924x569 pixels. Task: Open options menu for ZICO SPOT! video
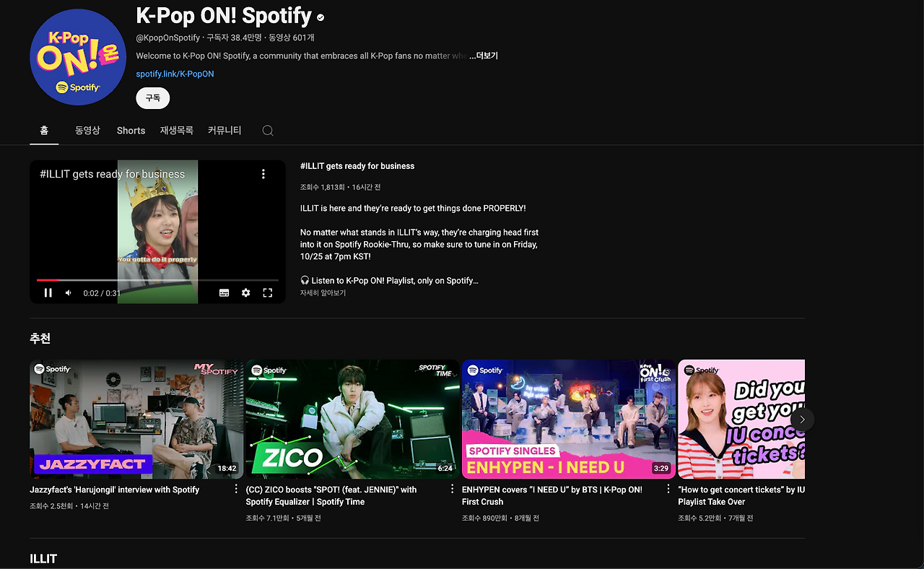[453, 489]
